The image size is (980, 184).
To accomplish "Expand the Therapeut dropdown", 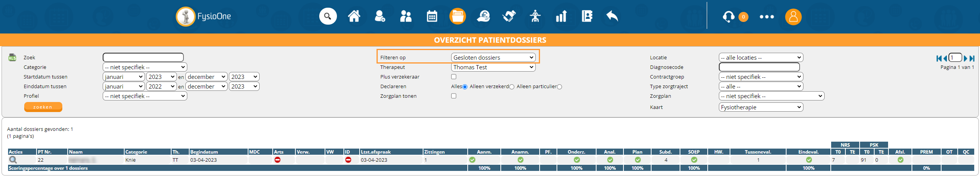I will tap(493, 67).
